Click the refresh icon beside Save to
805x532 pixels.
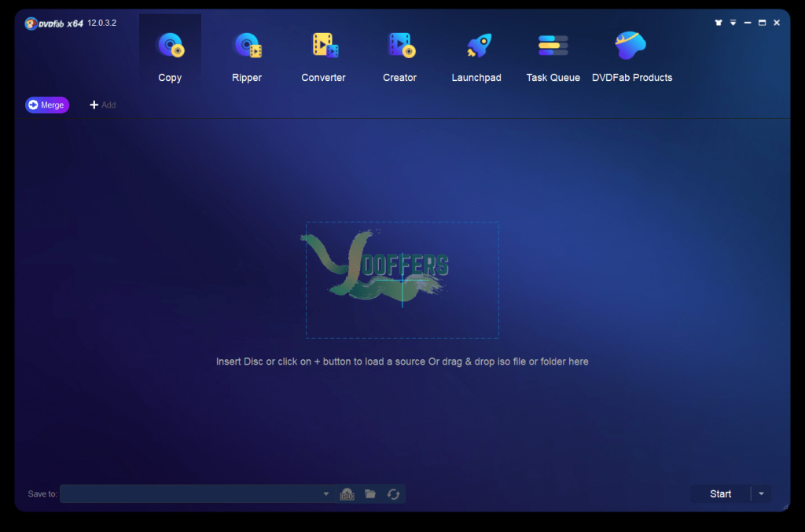tap(393, 494)
